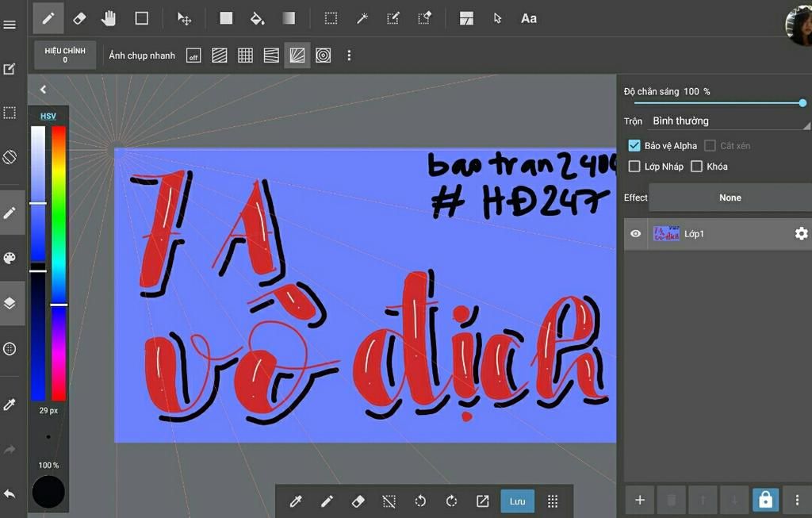Choose the Hand pan tool
Image resolution: width=812 pixels, height=518 pixels.
pyautogui.click(x=109, y=19)
